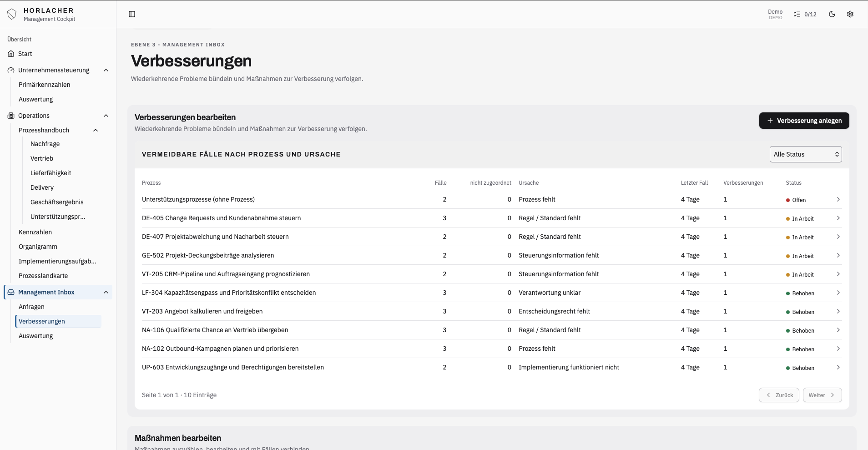Sort by the Fälle column header
868x450 pixels.
pos(440,183)
